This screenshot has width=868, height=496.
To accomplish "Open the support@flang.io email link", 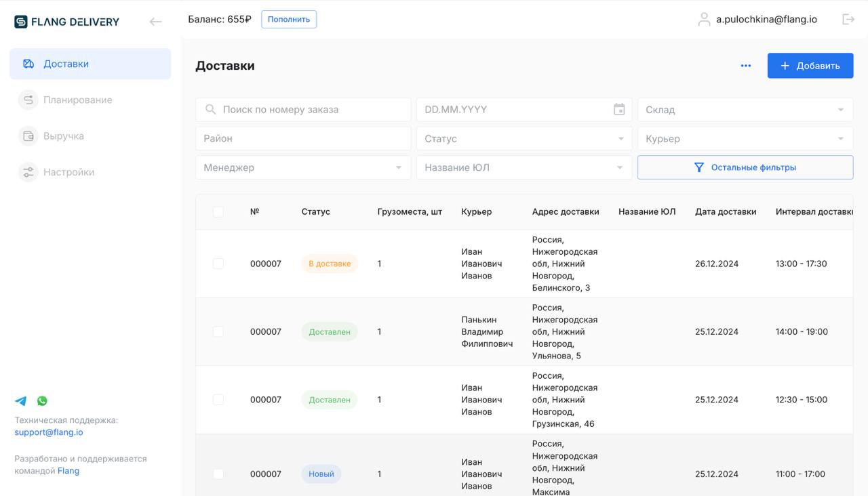I will [x=49, y=432].
